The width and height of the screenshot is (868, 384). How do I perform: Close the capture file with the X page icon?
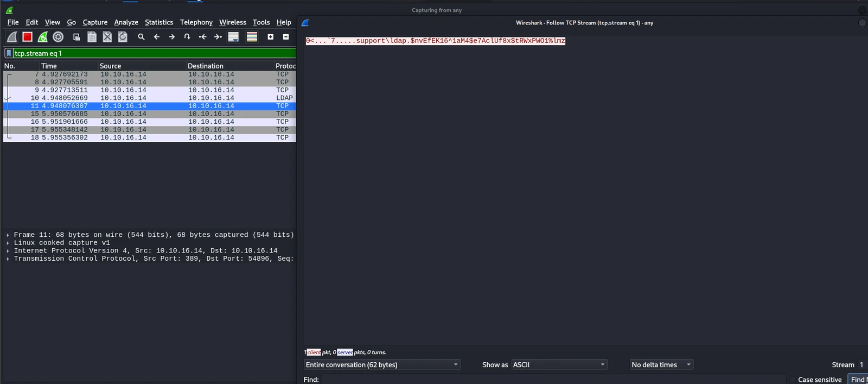(x=107, y=37)
